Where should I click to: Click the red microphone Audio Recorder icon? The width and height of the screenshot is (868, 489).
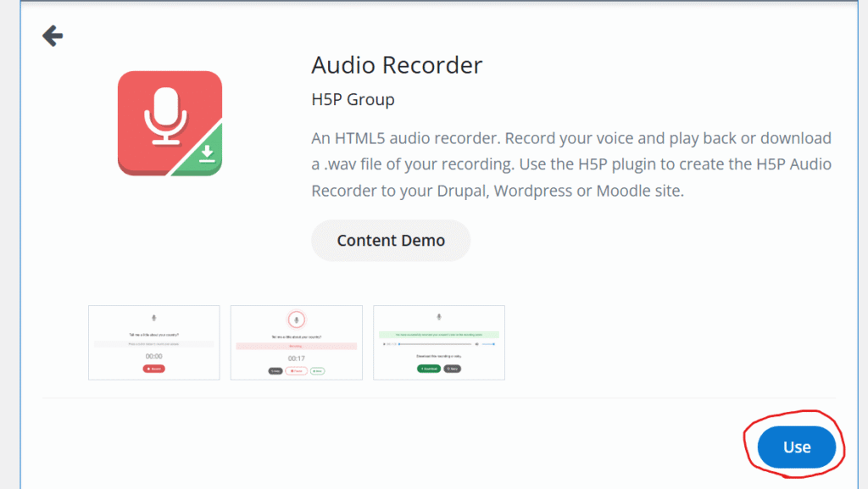170,124
